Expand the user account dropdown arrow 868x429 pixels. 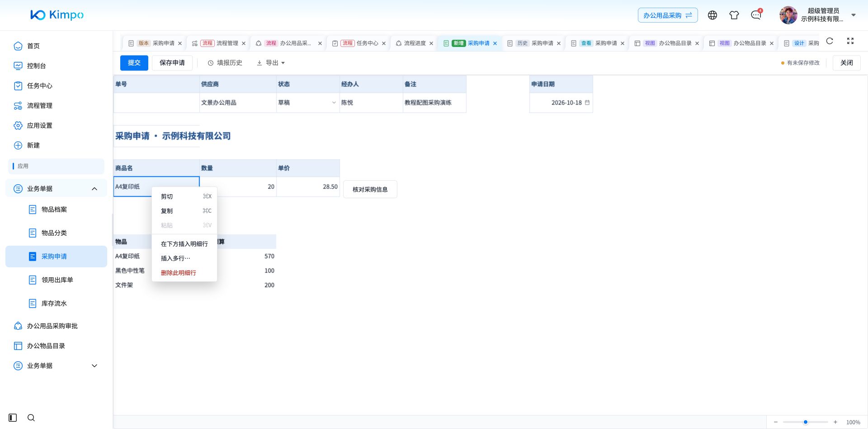(854, 15)
